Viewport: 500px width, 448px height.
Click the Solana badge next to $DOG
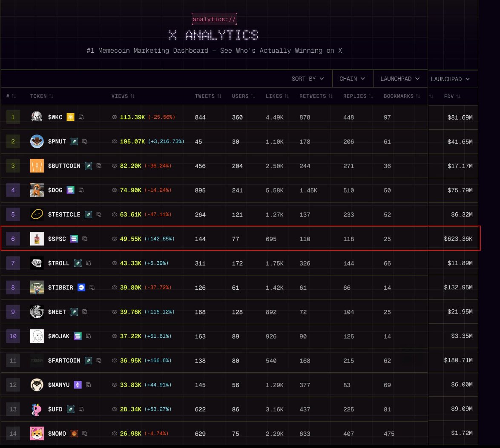pos(70,190)
